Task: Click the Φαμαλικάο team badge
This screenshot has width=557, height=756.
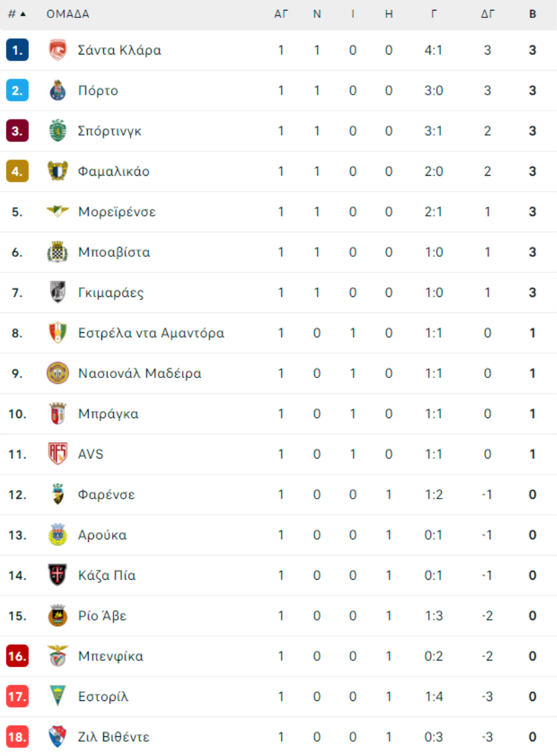Action: [58, 171]
